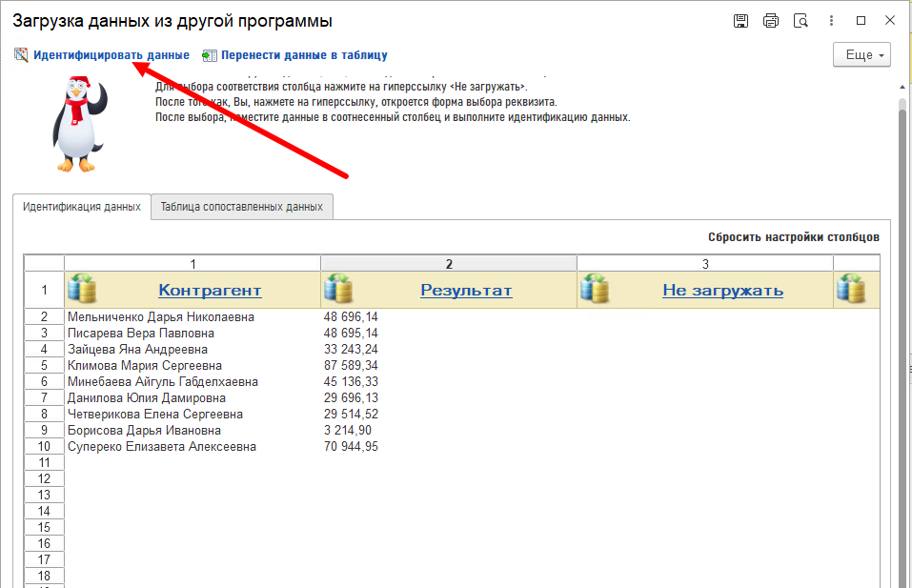Open the Результат column hyperlink

(x=466, y=290)
